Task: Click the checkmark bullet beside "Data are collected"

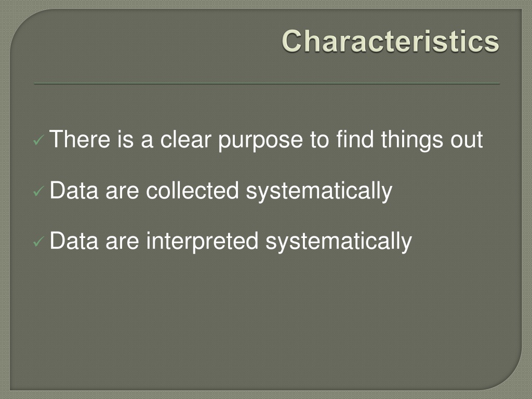Action: [x=38, y=191]
